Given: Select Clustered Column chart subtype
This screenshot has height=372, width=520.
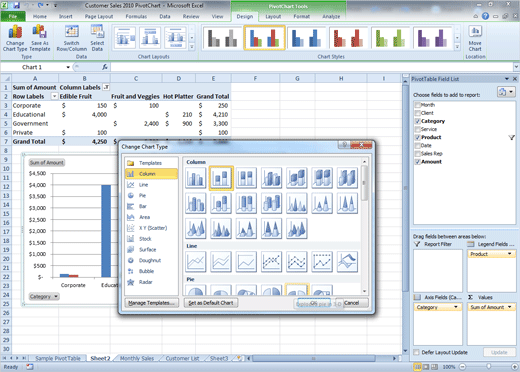Looking at the screenshot, I should tap(196, 178).
